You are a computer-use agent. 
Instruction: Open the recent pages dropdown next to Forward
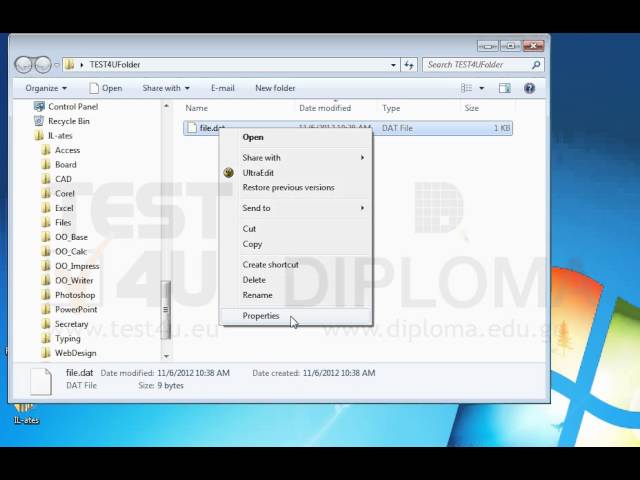pos(57,64)
